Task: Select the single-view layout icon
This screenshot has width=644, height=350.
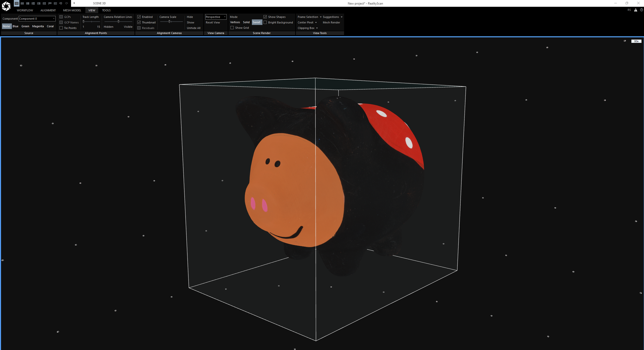Action: pyautogui.click(x=16, y=3)
